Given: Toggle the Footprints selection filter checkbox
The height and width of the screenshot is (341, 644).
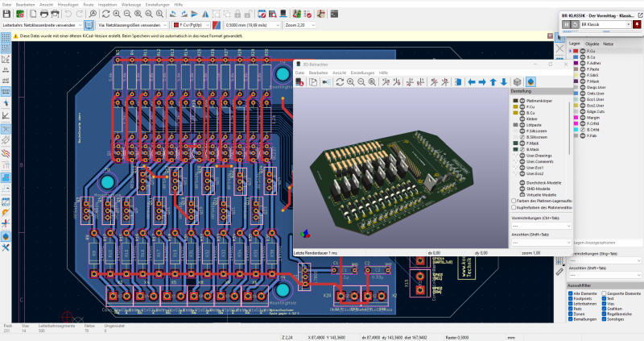Looking at the screenshot, I should tap(572, 298).
